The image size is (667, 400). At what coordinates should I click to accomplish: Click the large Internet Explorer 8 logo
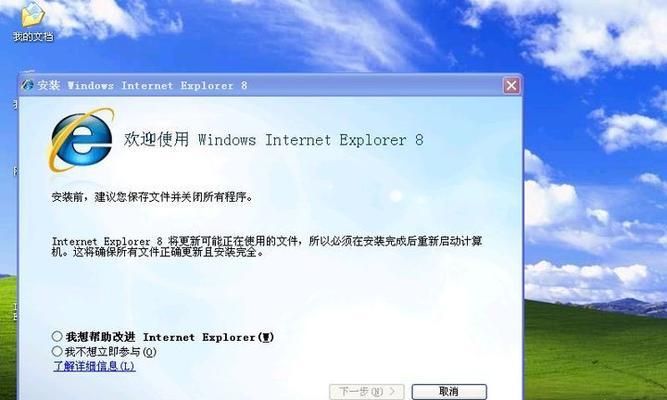(81, 140)
